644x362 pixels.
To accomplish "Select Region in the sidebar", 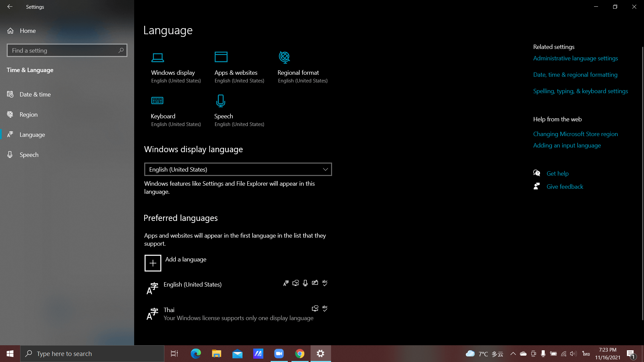I will (29, 115).
